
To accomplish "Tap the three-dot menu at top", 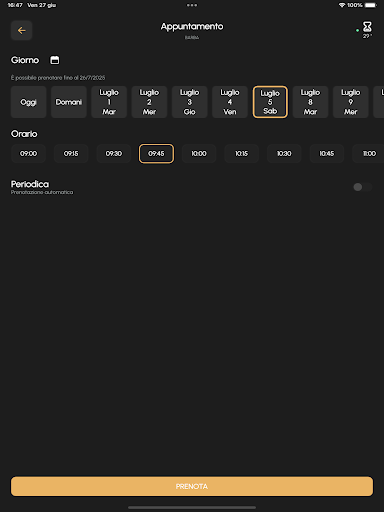I will (192, 5).
